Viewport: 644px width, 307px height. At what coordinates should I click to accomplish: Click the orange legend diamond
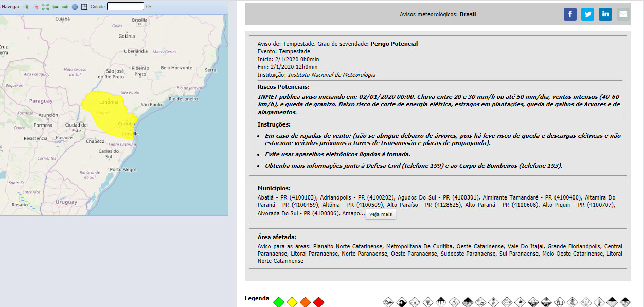306,302
